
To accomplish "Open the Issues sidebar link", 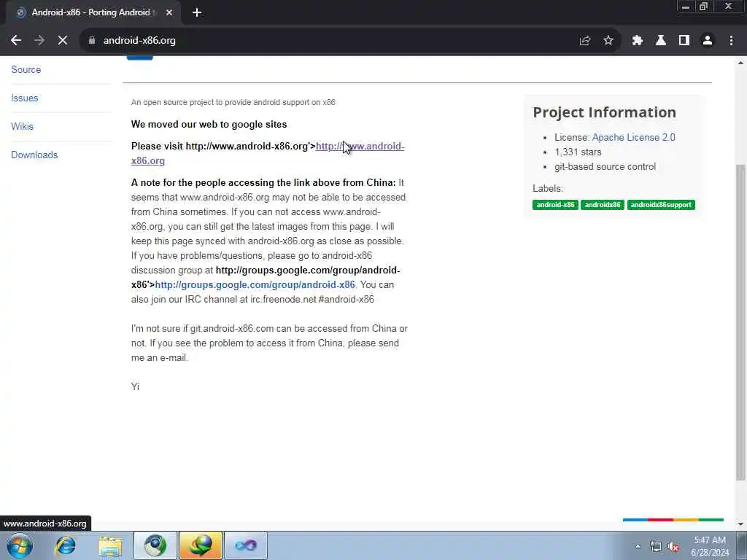I will pyautogui.click(x=25, y=98).
